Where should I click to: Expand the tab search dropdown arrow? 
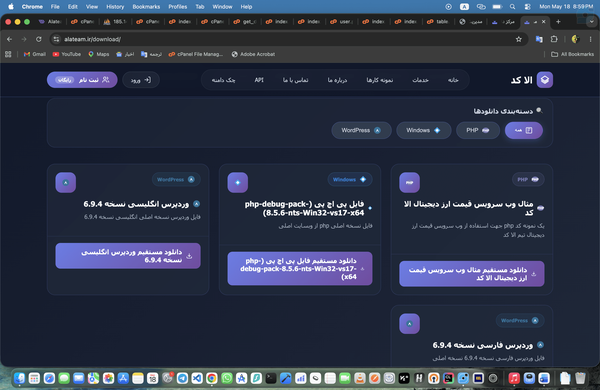[x=592, y=22]
